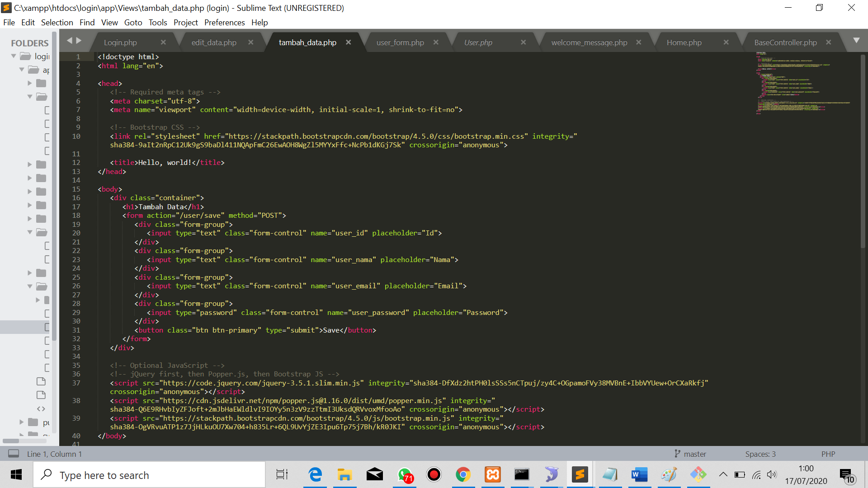Open the Mail app from taskbar
This screenshot has height=488, width=868.
coord(374,475)
